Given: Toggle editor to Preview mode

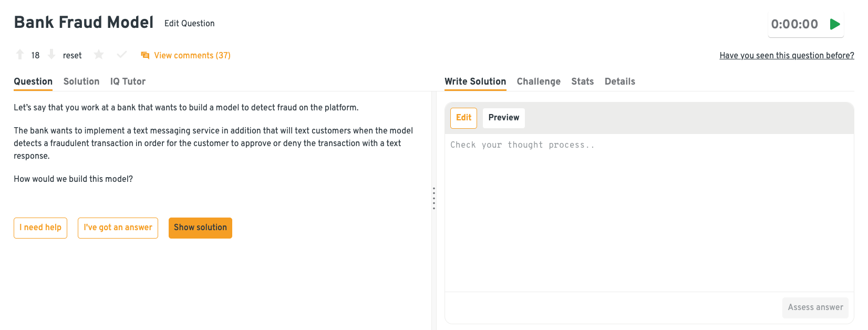Looking at the screenshot, I should [503, 118].
